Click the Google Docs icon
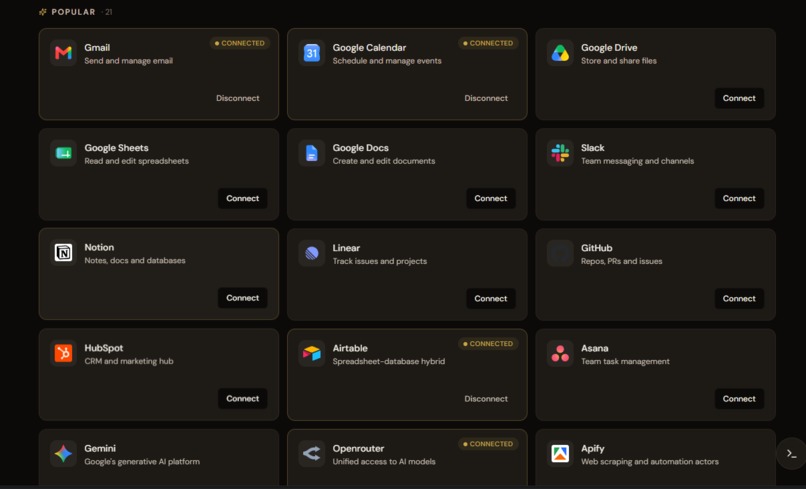This screenshot has height=489, width=806. coord(312,153)
